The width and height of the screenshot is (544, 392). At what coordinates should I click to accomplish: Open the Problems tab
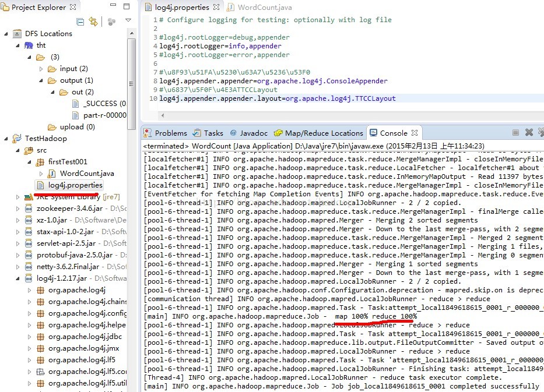pos(165,133)
